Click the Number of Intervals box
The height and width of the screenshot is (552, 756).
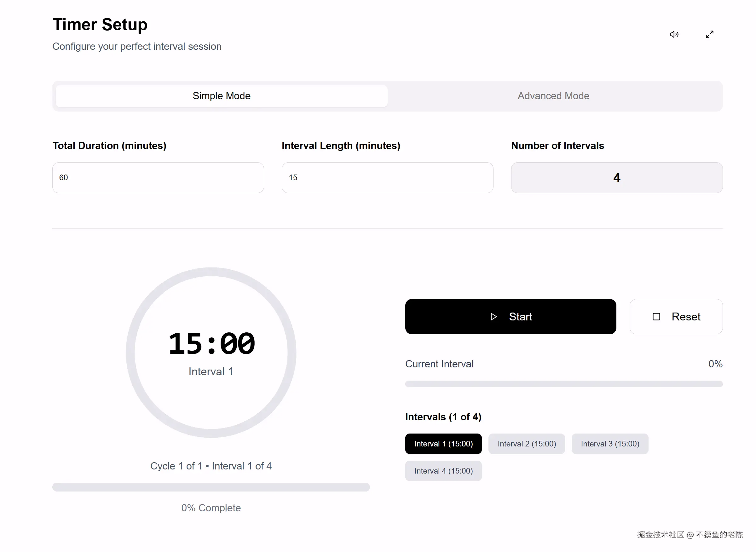tap(616, 177)
